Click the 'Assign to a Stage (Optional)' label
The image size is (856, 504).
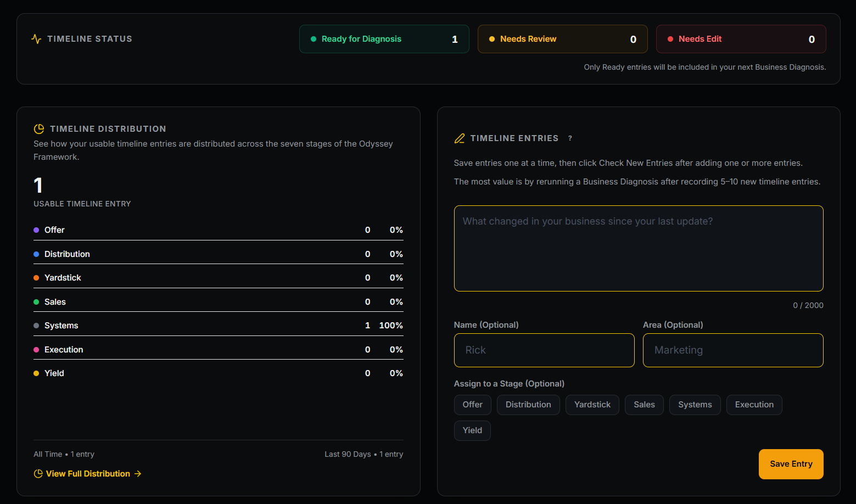click(x=509, y=384)
